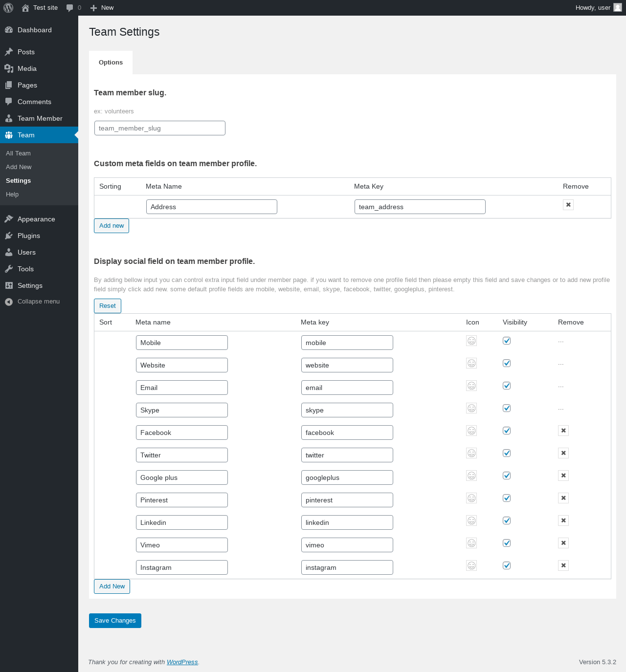Click the Reset button
Image resolution: width=626 pixels, height=672 pixels.
tap(108, 306)
